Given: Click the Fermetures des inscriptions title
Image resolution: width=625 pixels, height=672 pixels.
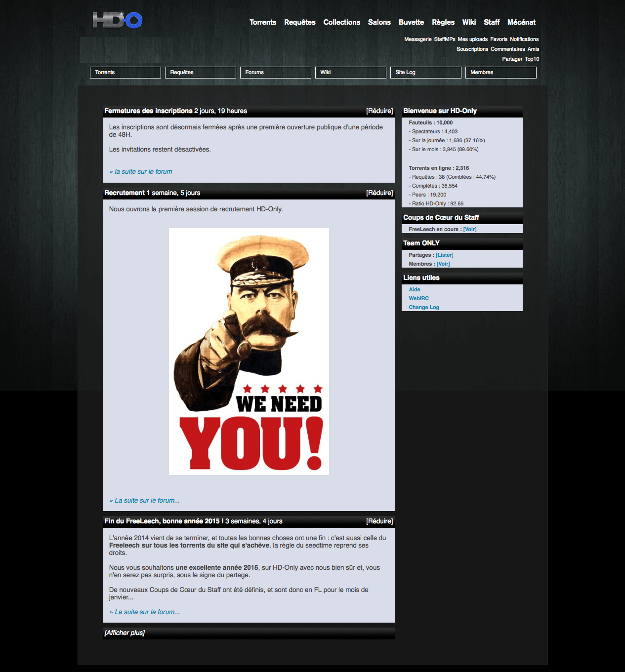Looking at the screenshot, I should [x=148, y=111].
